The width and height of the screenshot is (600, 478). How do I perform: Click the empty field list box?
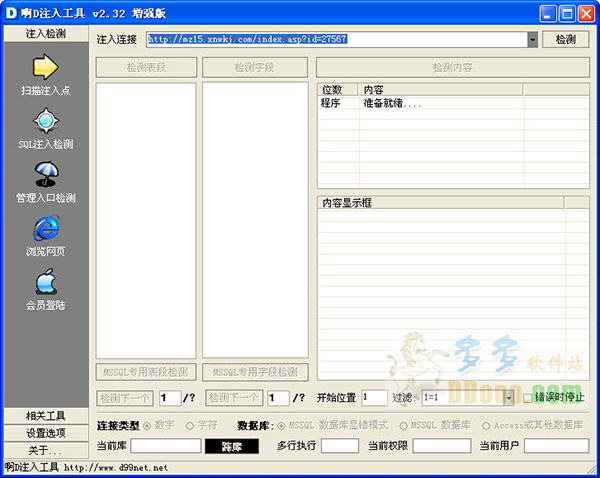pos(255,220)
